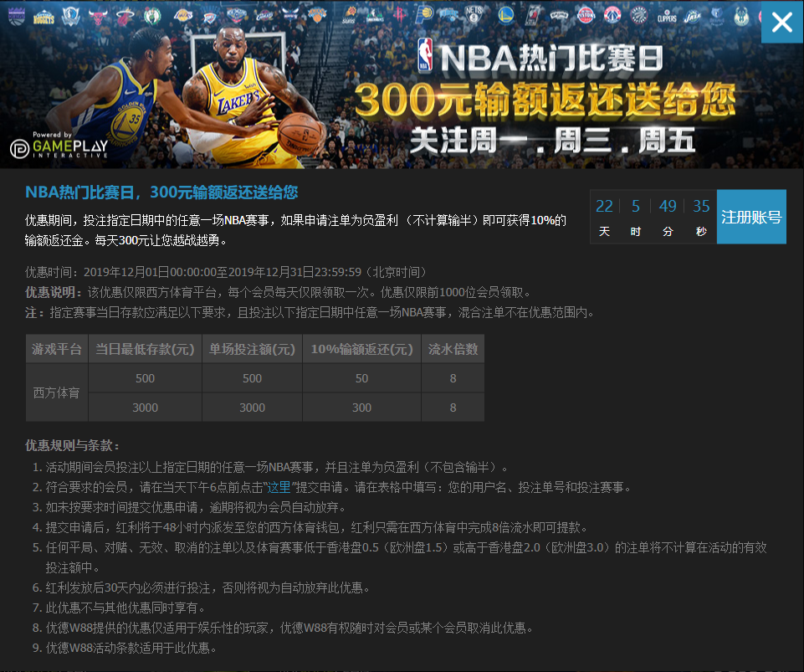Select the Brooklyn Nets logo

pyautogui.click(x=474, y=15)
